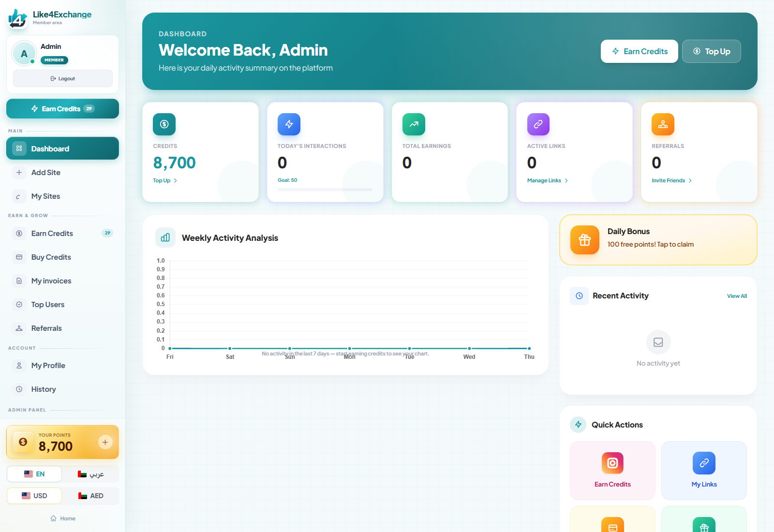Click the clock icon beside History
The height and width of the screenshot is (532, 774).
(19, 389)
